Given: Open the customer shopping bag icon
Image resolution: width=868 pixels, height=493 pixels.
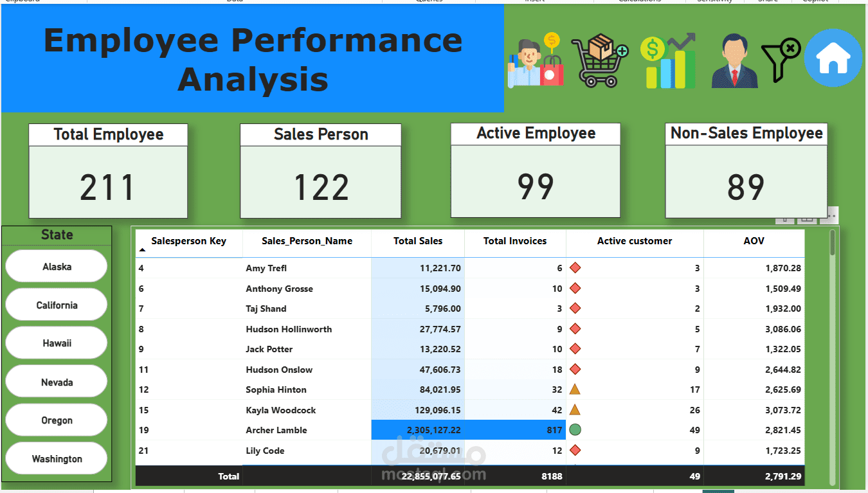Looking at the screenshot, I should [535, 60].
